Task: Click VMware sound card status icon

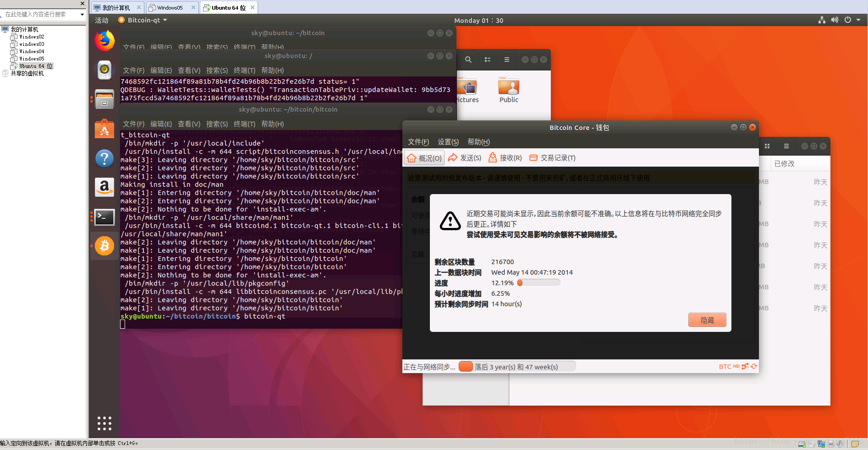Action: pos(840,444)
